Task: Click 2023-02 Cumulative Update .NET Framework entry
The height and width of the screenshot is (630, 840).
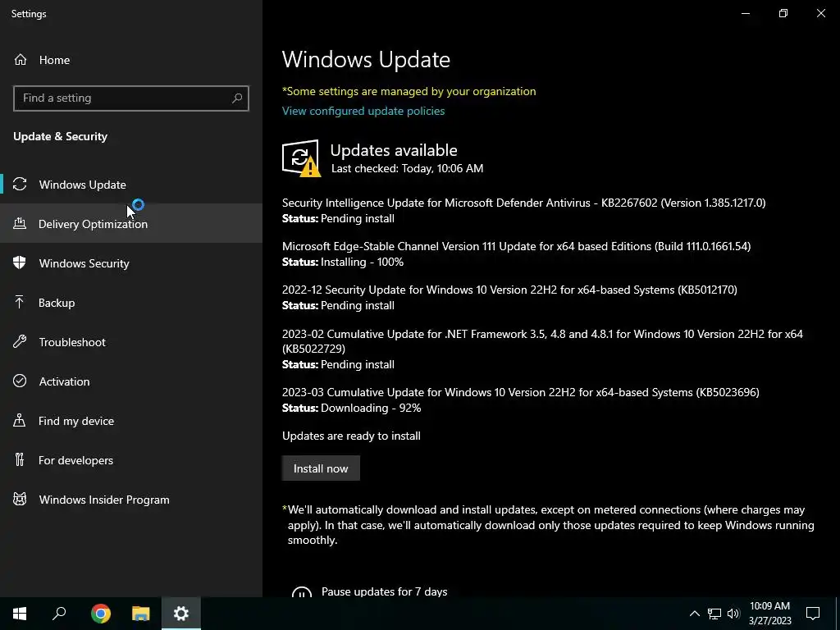Action: click(x=543, y=341)
